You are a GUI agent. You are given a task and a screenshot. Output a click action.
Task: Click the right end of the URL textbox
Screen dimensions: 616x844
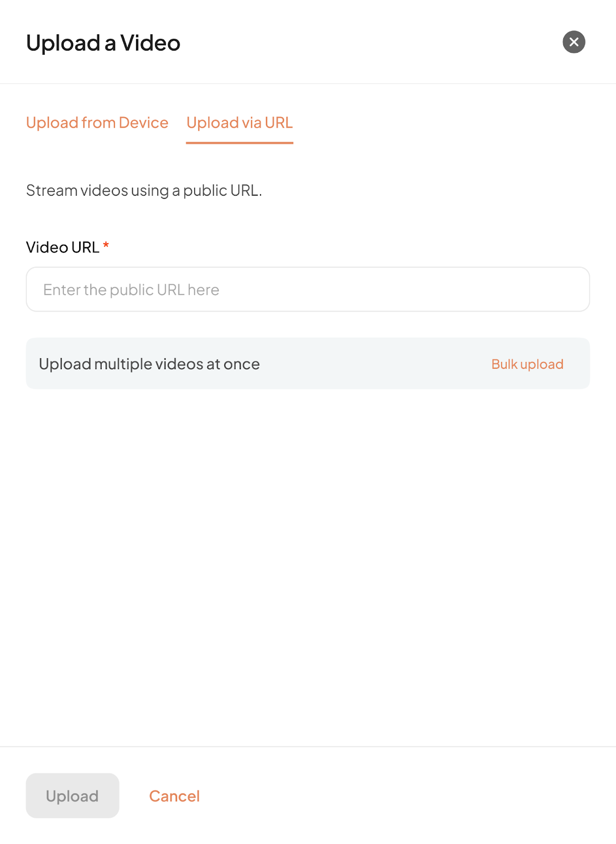tap(570, 289)
